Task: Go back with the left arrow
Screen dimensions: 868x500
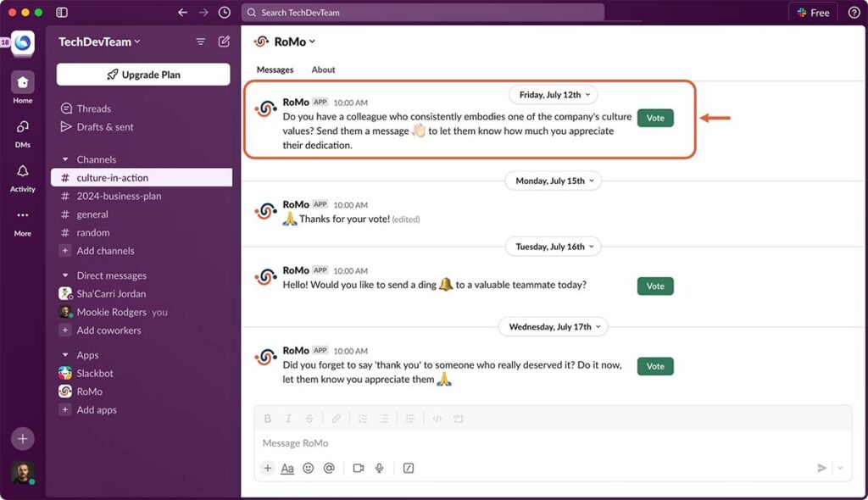Action: [x=182, y=12]
